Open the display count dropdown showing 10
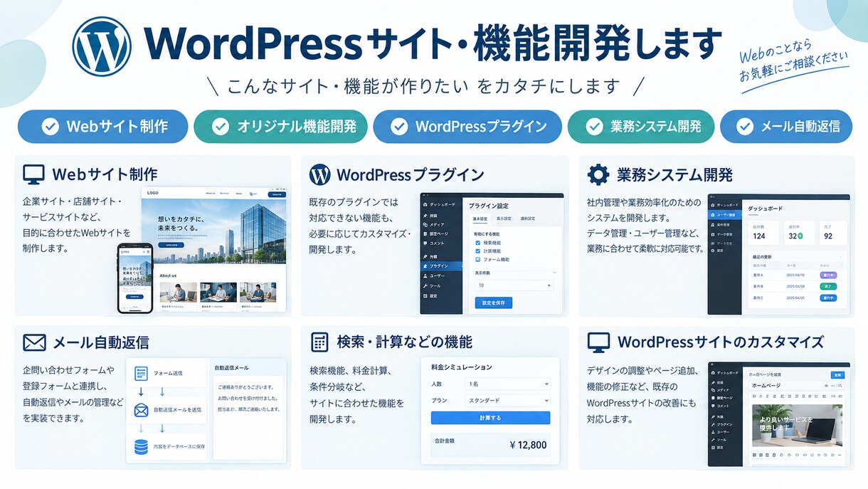Viewport: 868px width, 489px height. coord(514,285)
